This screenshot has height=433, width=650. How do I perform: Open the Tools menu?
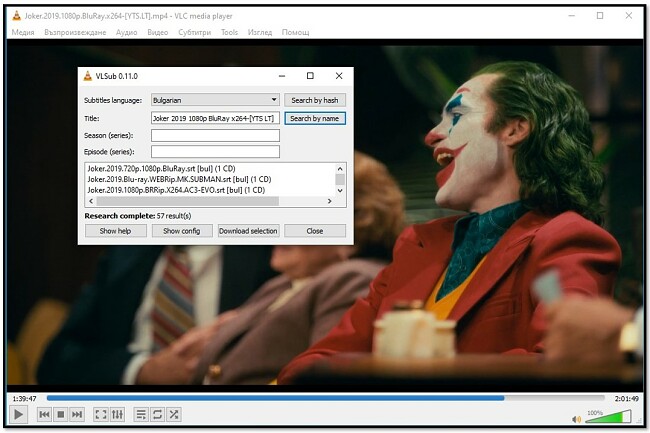tap(229, 32)
